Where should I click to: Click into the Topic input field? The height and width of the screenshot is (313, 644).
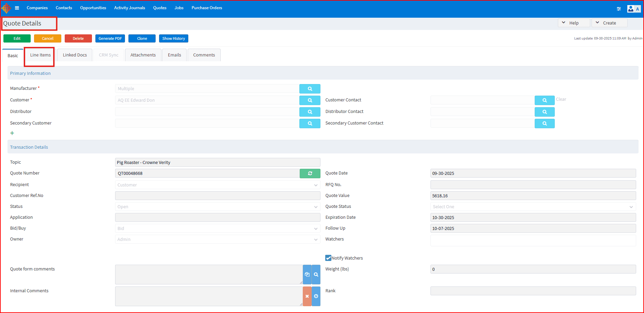tap(217, 163)
